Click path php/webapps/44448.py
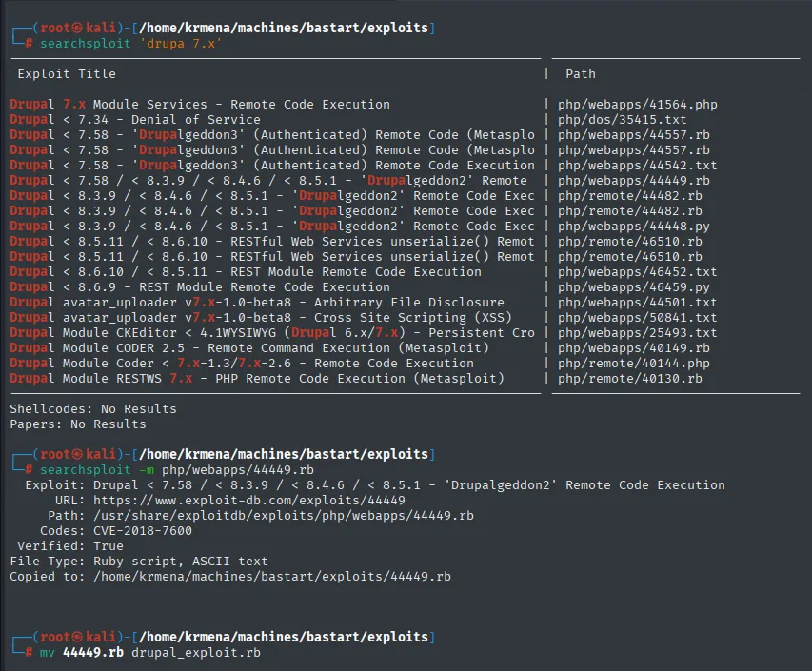 tap(634, 227)
